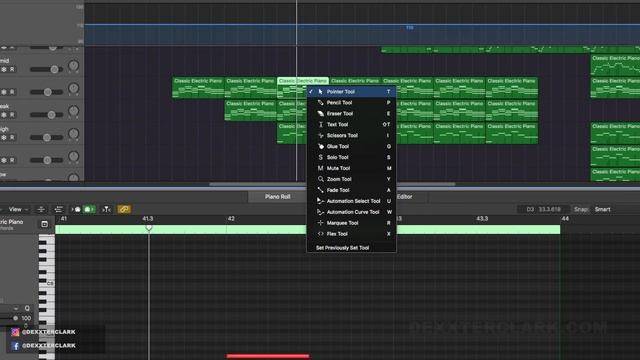Switch to the Piano Roll tab
Viewport: 640px width, 360px height.
click(278, 197)
